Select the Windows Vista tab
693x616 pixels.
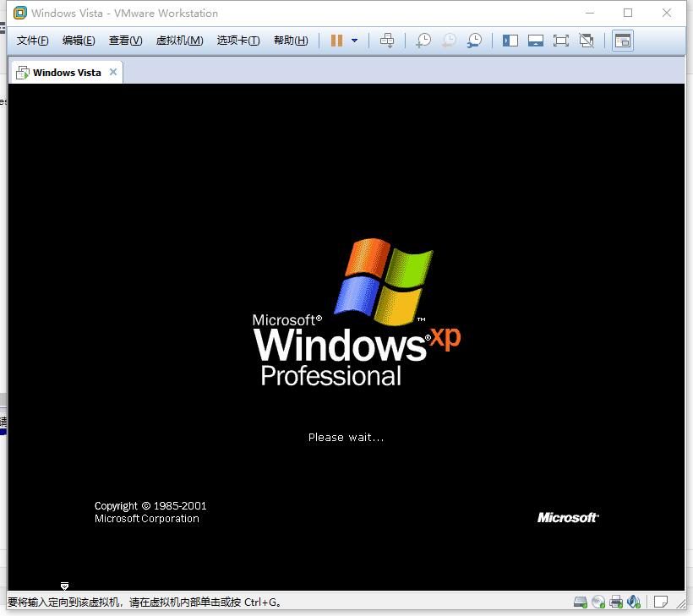point(67,73)
